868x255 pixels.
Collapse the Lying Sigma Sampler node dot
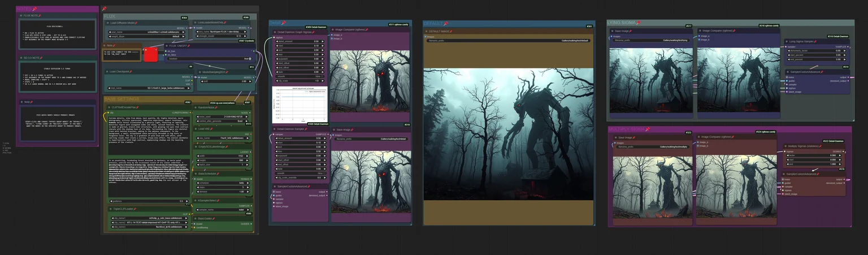click(x=786, y=41)
